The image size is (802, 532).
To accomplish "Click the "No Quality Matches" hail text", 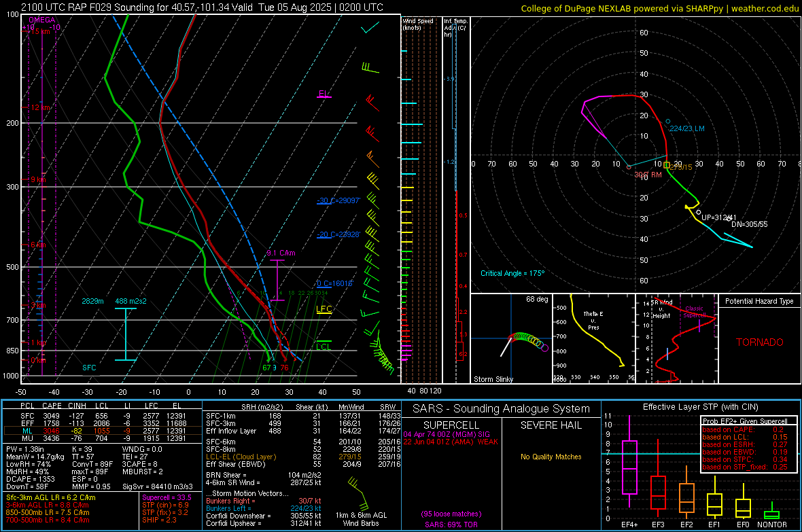I will [x=551, y=457].
